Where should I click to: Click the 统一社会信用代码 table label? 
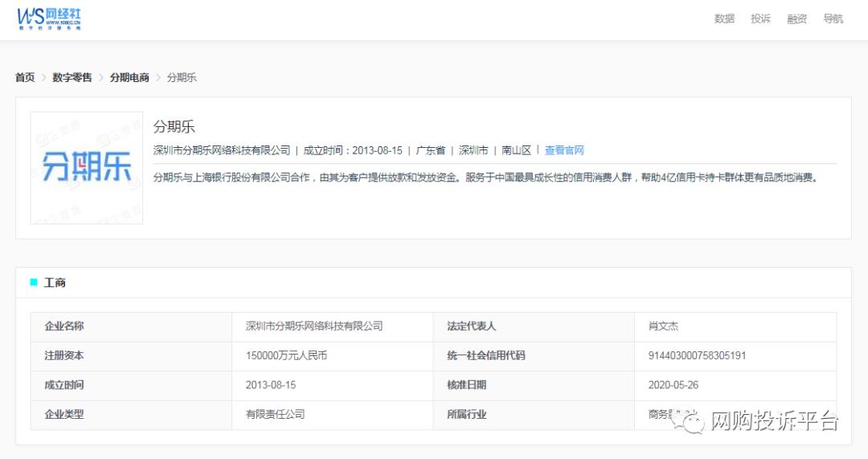486,355
